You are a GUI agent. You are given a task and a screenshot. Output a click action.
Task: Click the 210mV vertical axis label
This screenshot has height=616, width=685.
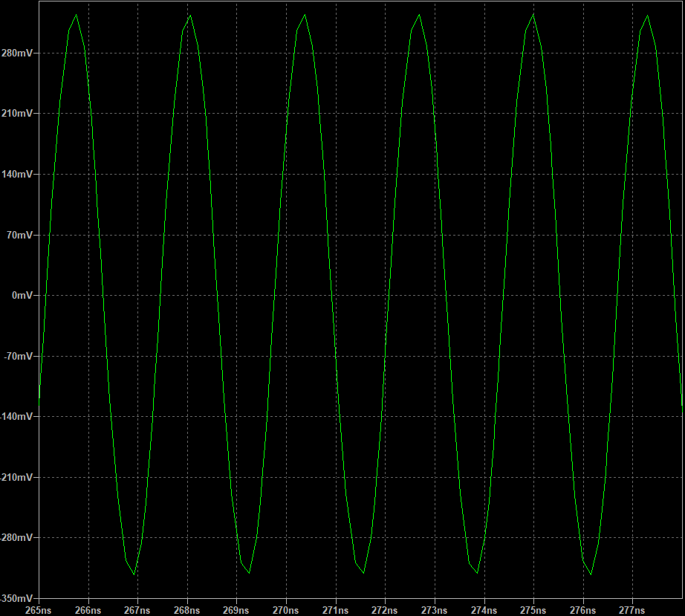18,114
